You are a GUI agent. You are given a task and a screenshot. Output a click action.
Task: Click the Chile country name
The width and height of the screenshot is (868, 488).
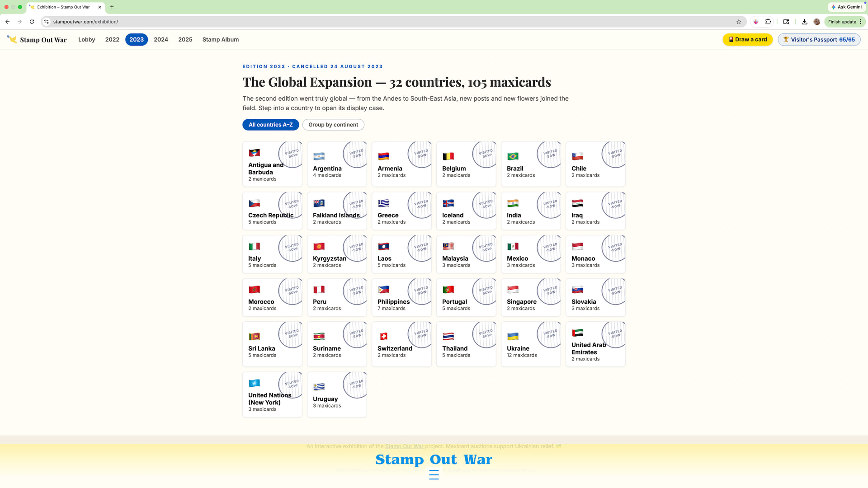[579, 169]
